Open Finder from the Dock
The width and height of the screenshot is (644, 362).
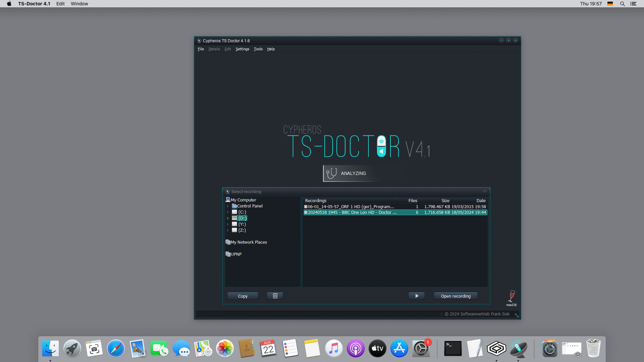[x=50, y=349]
